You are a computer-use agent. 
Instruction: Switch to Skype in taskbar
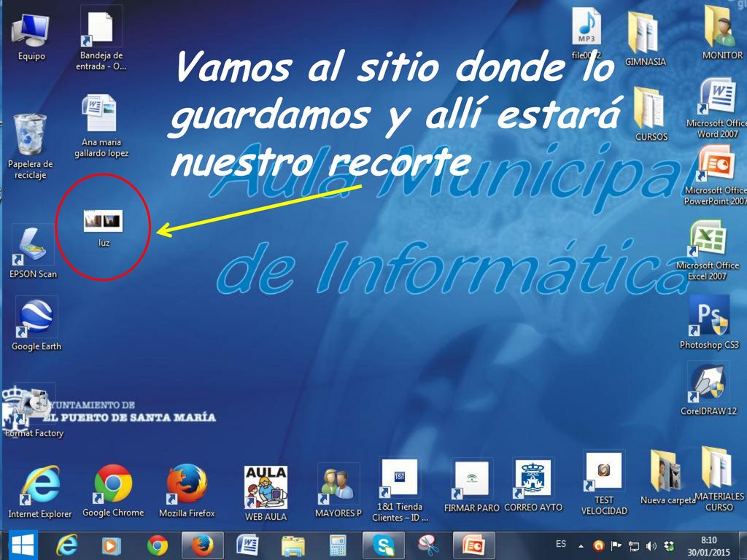pos(384,545)
